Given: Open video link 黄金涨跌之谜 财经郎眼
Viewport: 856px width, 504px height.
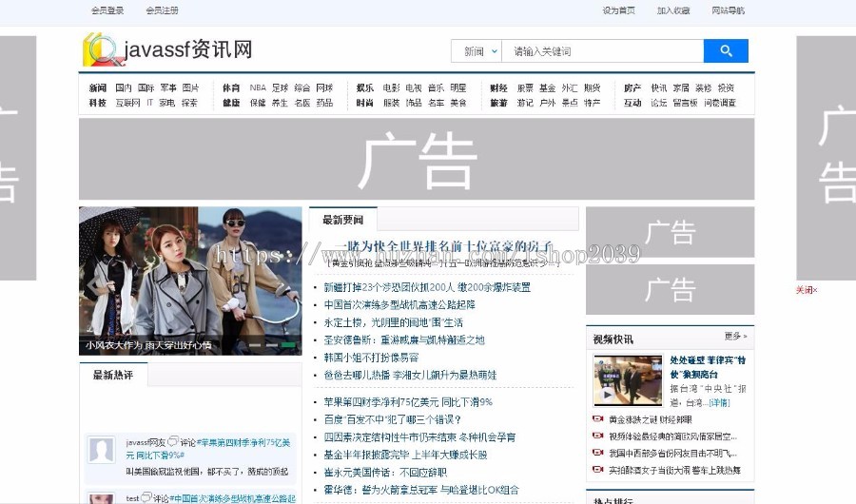Looking at the screenshot, I should [651, 419].
